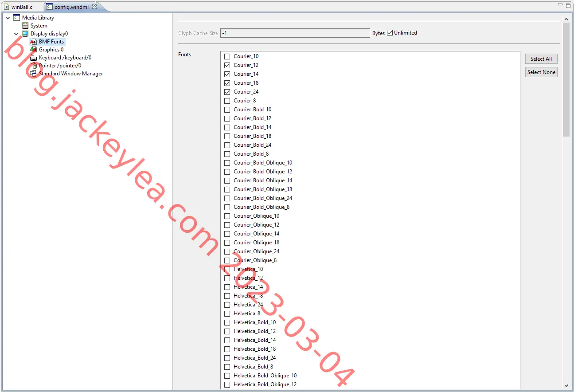
Task: Turn on the Helvetica_Bold_10 font
Action: coord(227,322)
